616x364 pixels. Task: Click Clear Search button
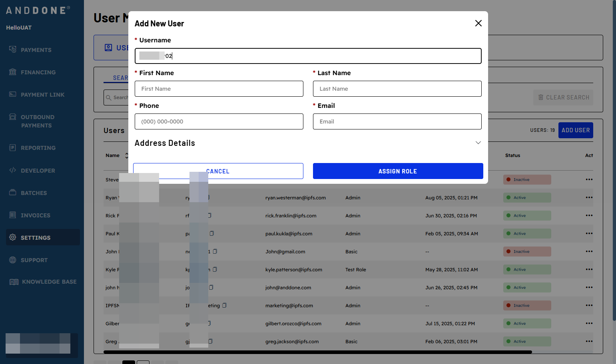point(563,97)
